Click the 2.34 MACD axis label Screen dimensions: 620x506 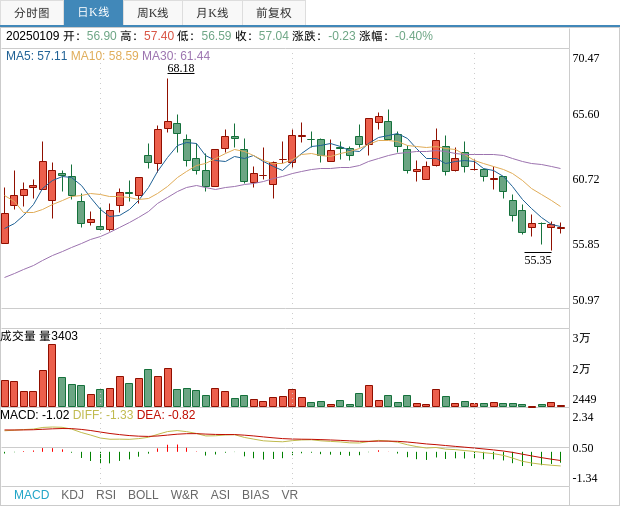pyautogui.click(x=583, y=417)
